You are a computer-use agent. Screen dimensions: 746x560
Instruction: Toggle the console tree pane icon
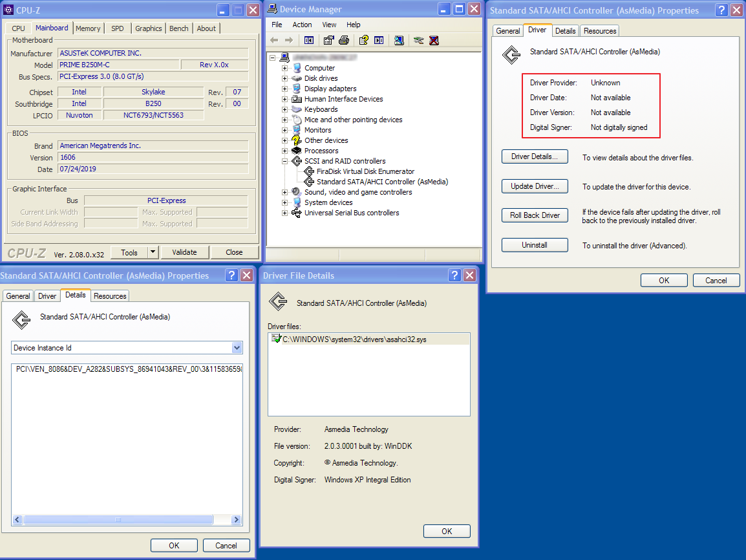309,41
